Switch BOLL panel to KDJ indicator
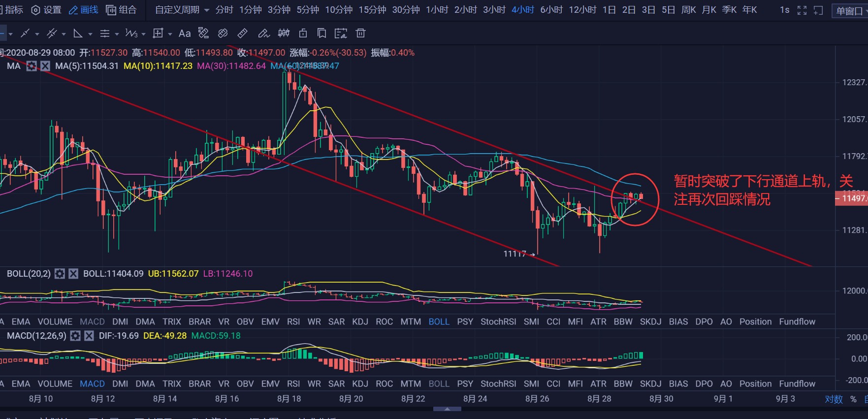The image size is (868, 419). (360, 322)
